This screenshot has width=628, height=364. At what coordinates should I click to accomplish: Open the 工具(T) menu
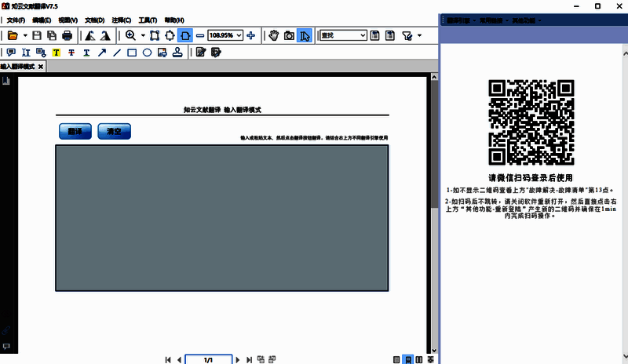(148, 20)
